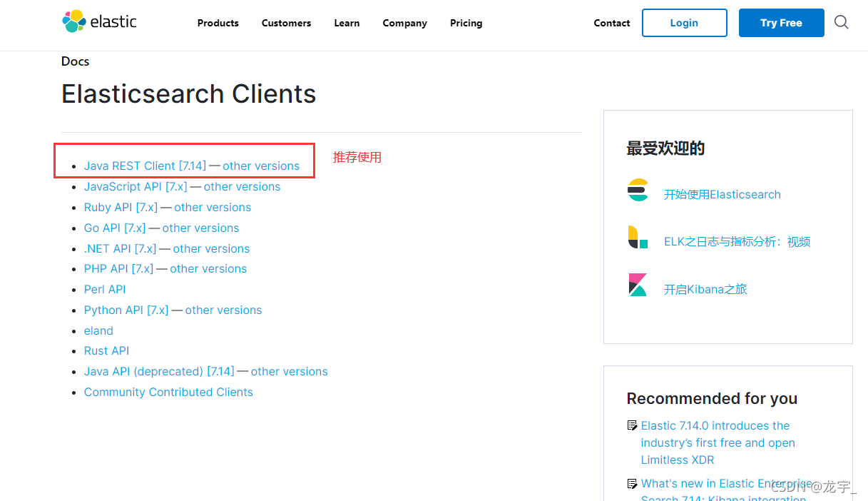
Task: Open other versions for Go API
Action: [x=201, y=228]
